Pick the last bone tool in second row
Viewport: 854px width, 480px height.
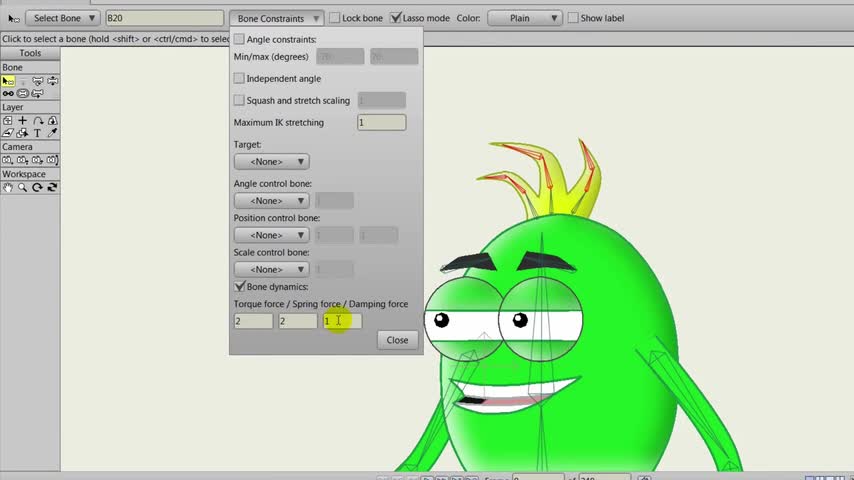(38, 94)
